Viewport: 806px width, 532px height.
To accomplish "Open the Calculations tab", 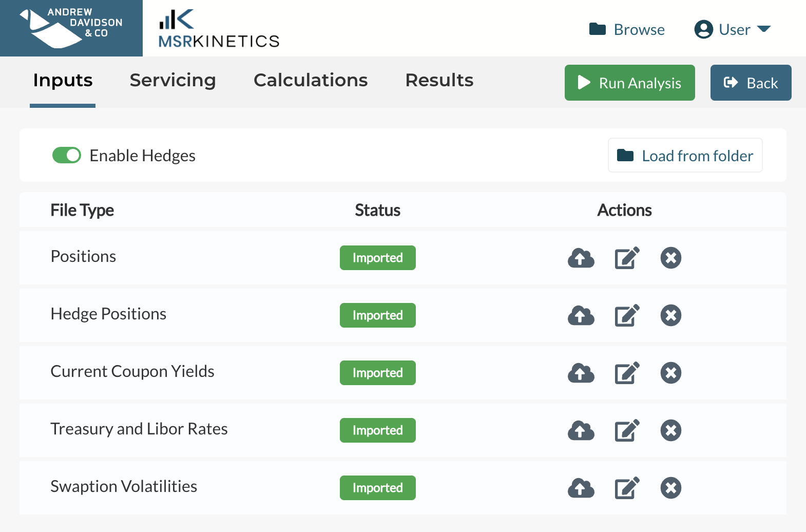I will click(x=311, y=81).
